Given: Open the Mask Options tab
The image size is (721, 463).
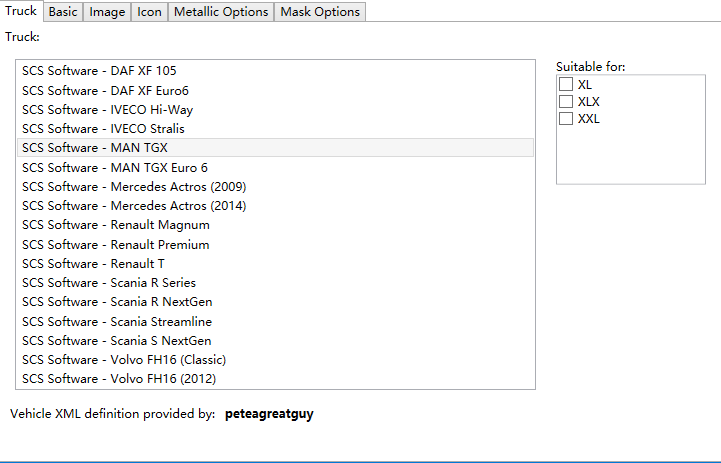Looking at the screenshot, I should pos(319,12).
